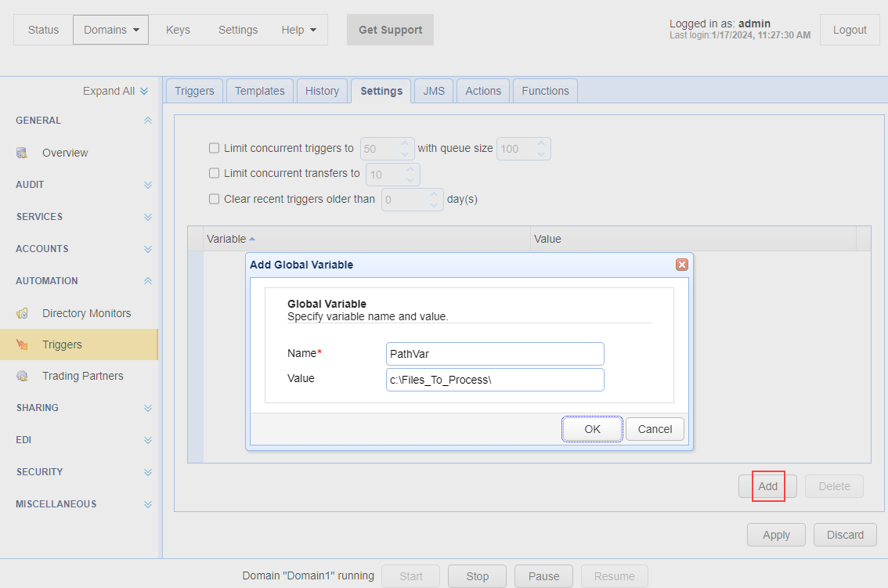Open the Keys menu item

[178, 30]
